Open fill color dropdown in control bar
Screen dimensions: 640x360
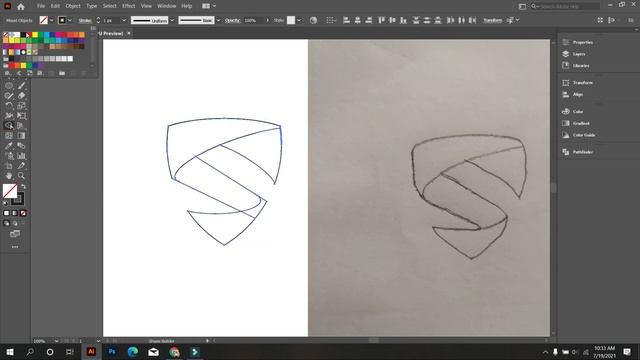(51, 20)
